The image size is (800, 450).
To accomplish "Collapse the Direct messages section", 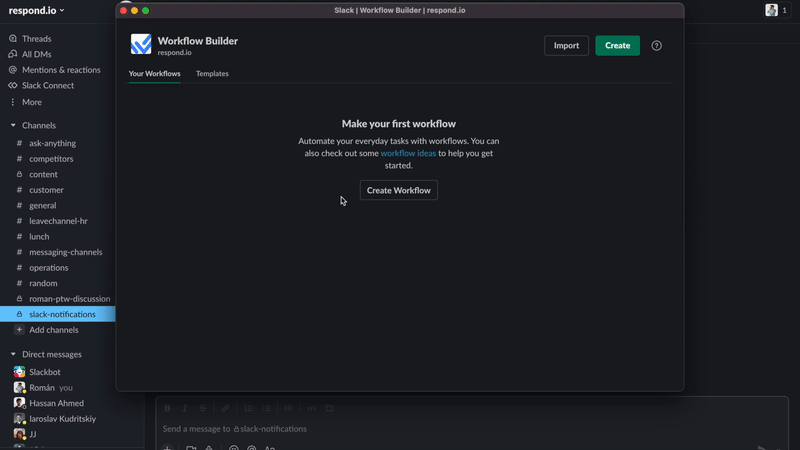I will coord(13,354).
